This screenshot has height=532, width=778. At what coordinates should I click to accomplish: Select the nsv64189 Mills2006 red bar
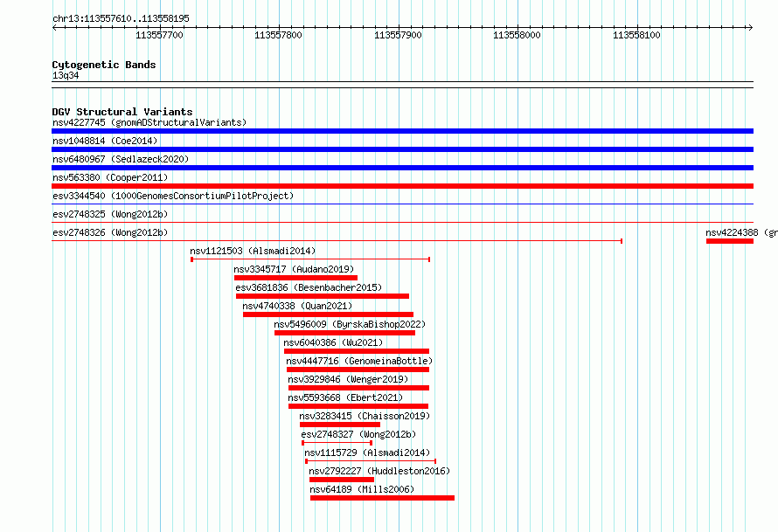[x=382, y=498]
